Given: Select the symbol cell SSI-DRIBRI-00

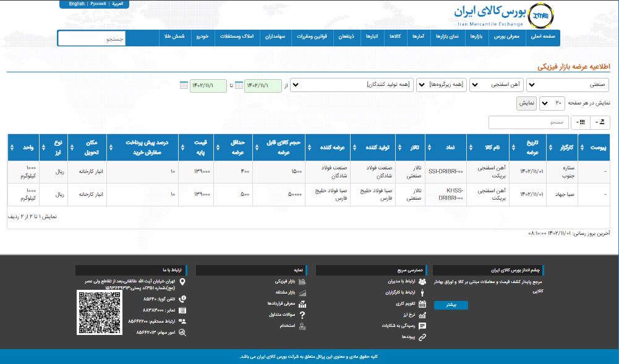Looking at the screenshot, I should point(445,172).
